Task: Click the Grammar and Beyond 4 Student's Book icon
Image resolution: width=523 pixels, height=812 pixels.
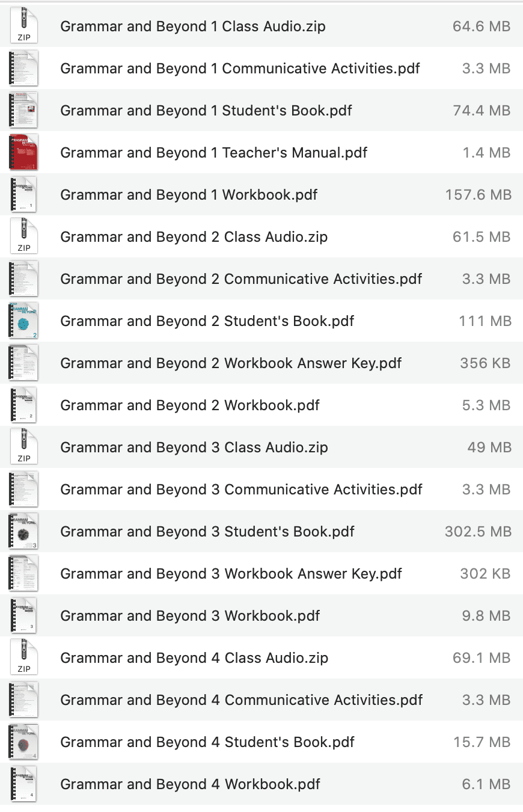Action: coord(24,742)
